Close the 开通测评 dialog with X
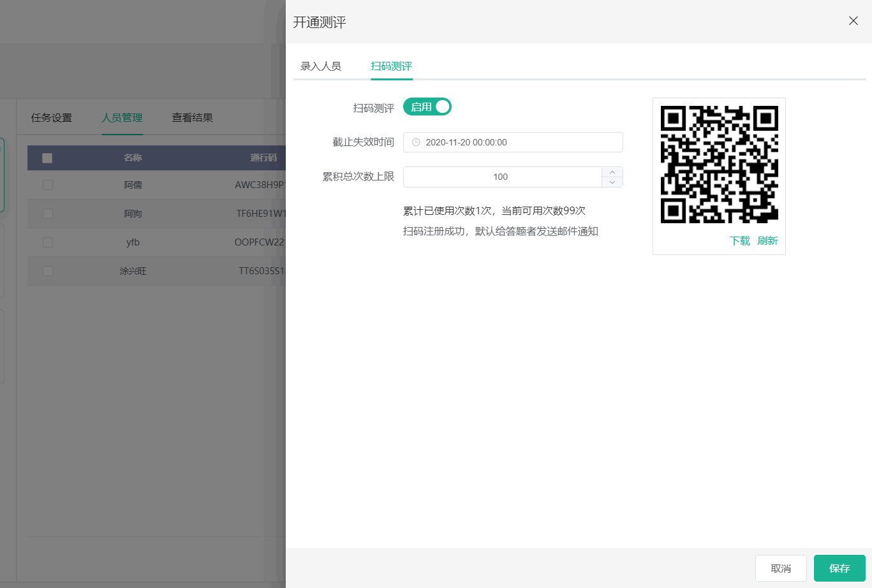 [x=854, y=21]
